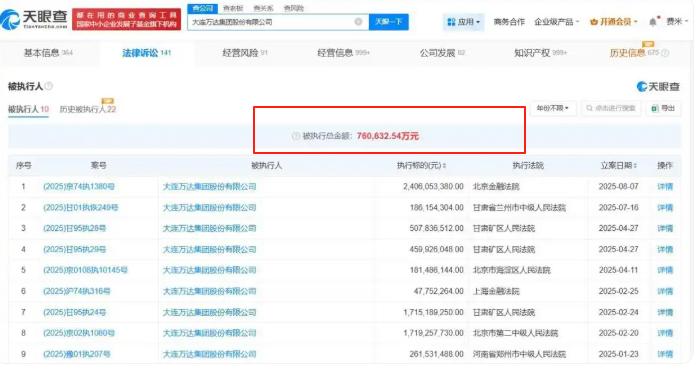697x378 pixels.
Task: Clear the search box with X icon
Action: tap(358, 22)
